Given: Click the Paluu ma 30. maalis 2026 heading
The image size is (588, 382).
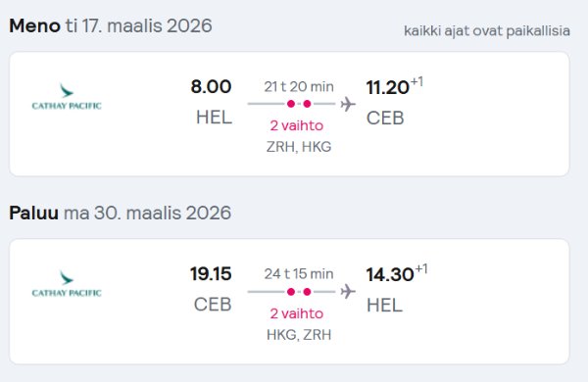Looking at the screenshot, I should pyautogui.click(x=120, y=213).
